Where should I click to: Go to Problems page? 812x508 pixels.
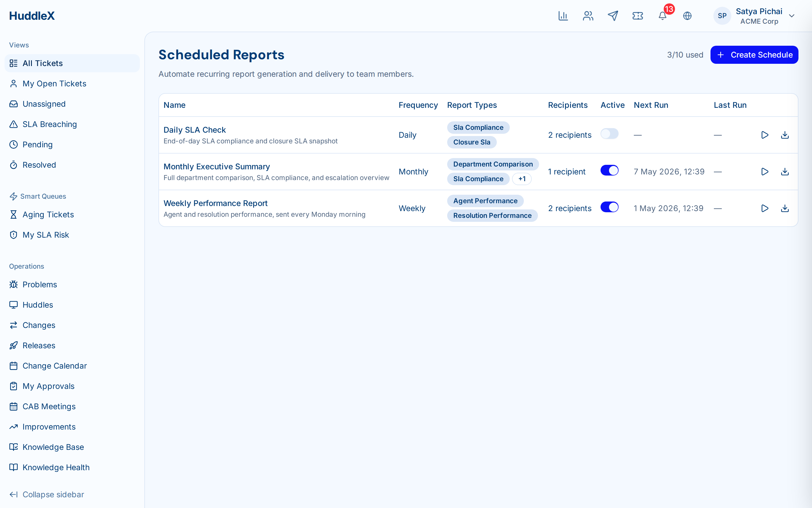[x=72, y=284]
